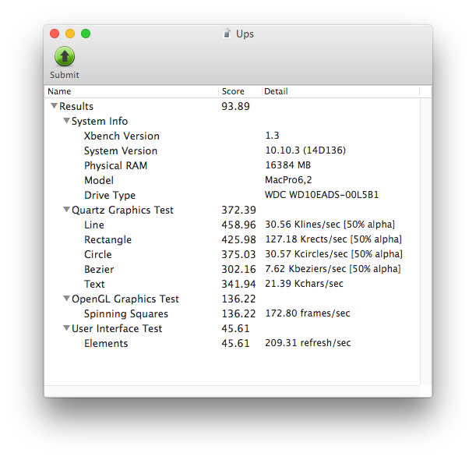The height and width of the screenshot is (460, 476).
Task: Select the Line test row
Action: coord(232,225)
